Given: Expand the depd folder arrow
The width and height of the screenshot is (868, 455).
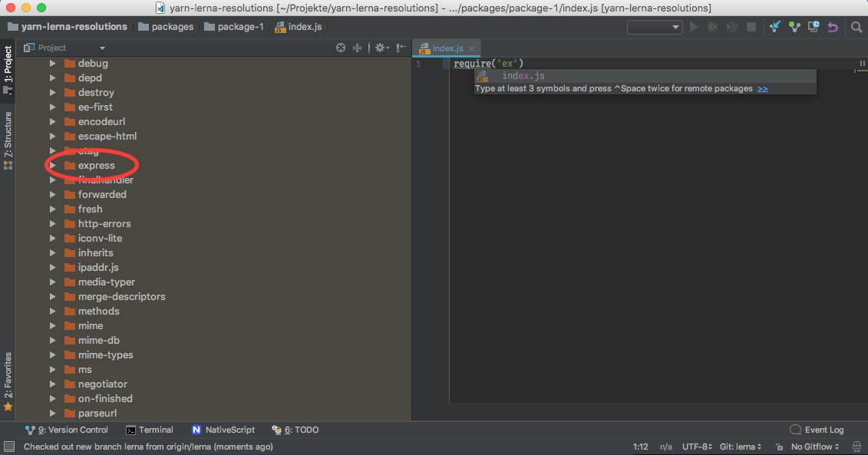Looking at the screenshot, I should 53,77.
